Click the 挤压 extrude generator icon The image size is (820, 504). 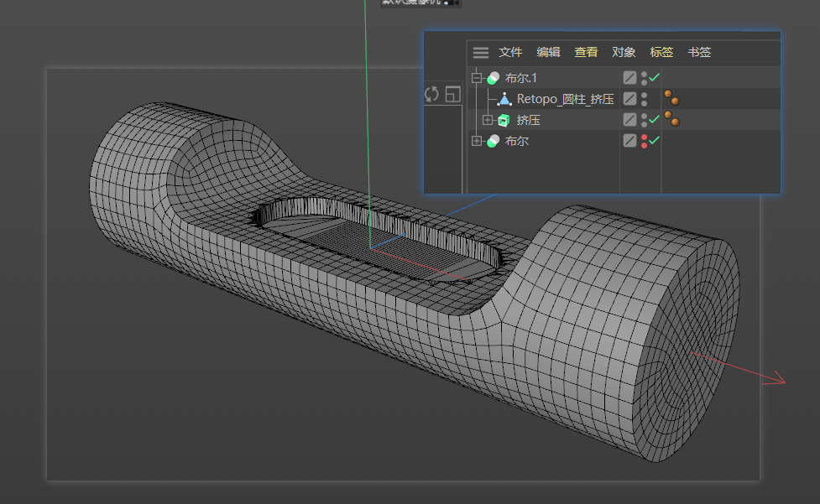504,121
